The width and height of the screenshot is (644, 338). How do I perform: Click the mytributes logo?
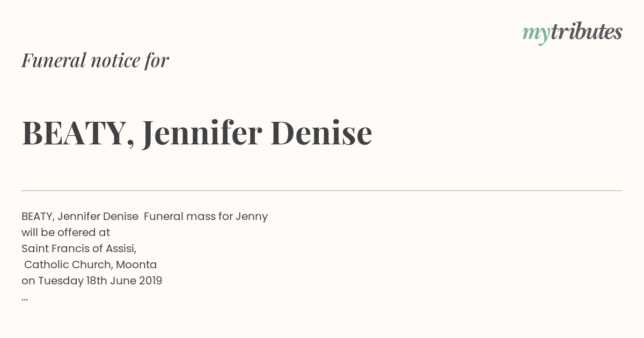572,33
